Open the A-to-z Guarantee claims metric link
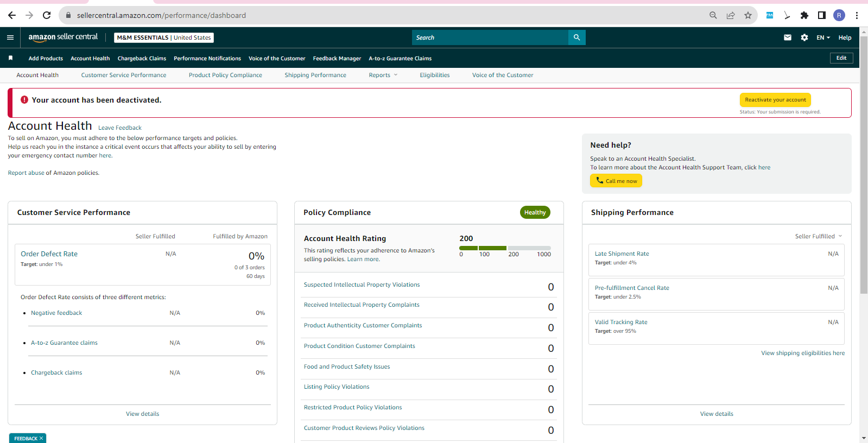The image size is (868, 443). point(64,343)
